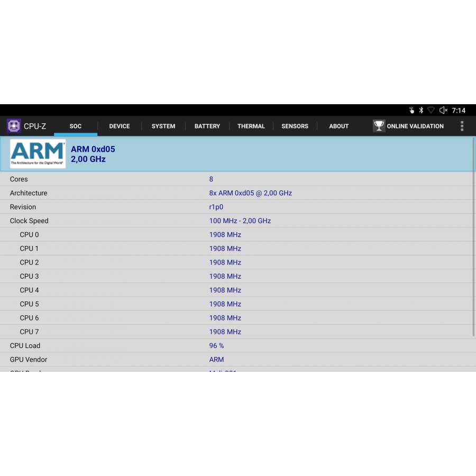Tap the trophy icon for online validation
This screenshot has height=476, width=476.
(x=379, y=126)
